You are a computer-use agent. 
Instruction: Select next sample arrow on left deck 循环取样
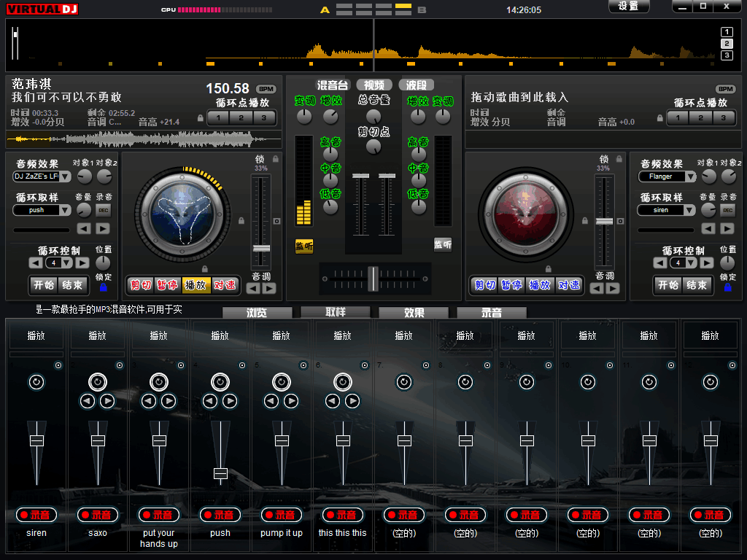[102, 228]
